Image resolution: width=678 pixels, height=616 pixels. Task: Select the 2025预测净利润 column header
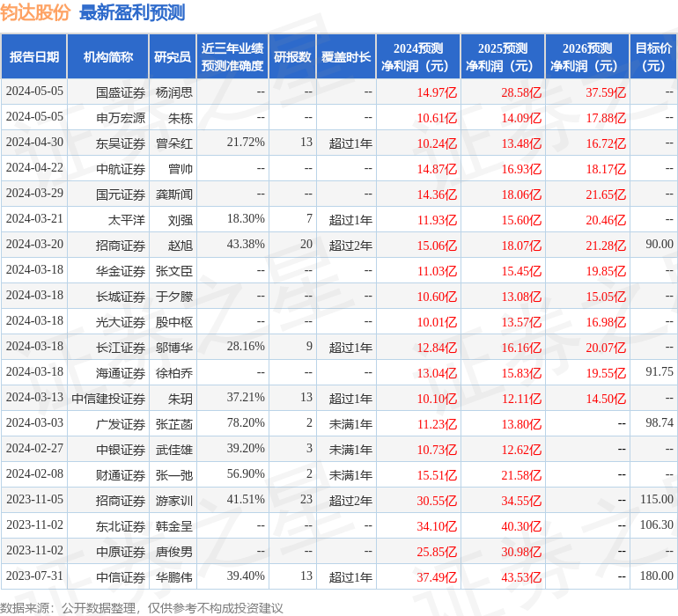[x=503, y=56]
